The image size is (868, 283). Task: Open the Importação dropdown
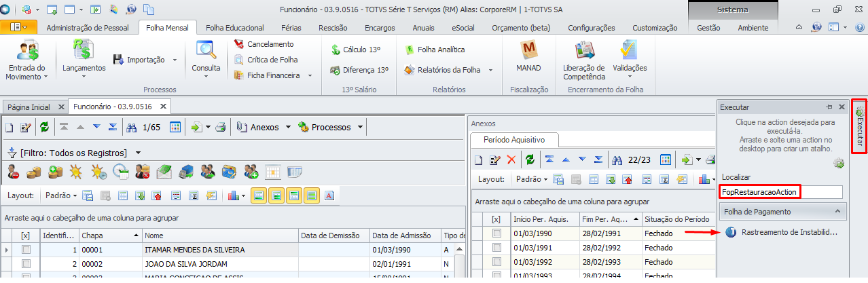(x=175, y=60)
